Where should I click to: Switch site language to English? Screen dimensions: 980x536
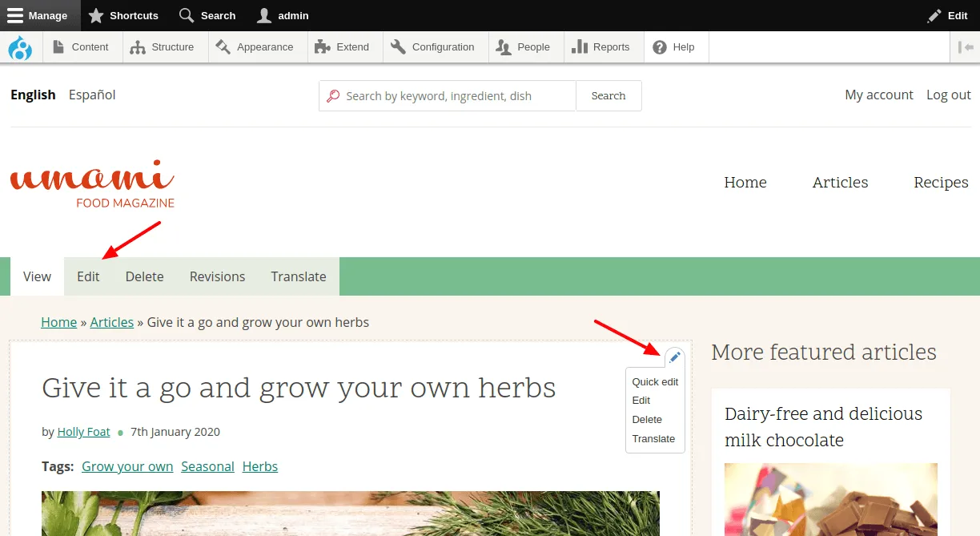click(33, 95)
